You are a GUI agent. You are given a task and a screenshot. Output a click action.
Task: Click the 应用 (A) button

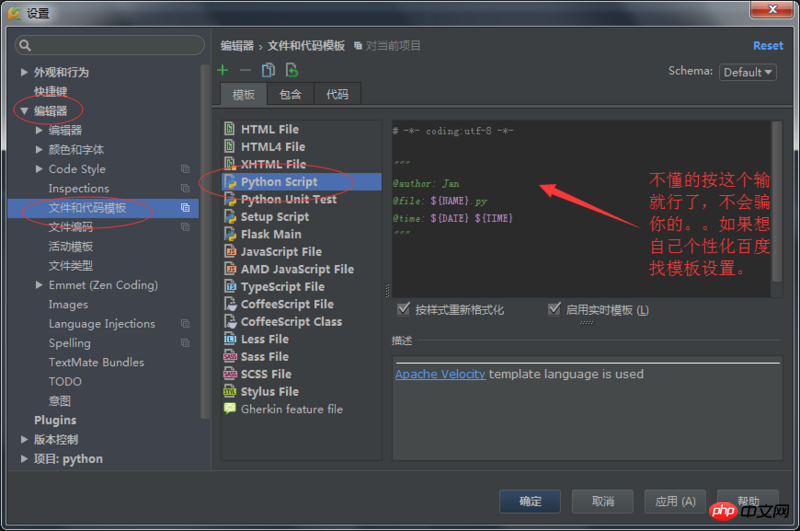coord(675,501)
